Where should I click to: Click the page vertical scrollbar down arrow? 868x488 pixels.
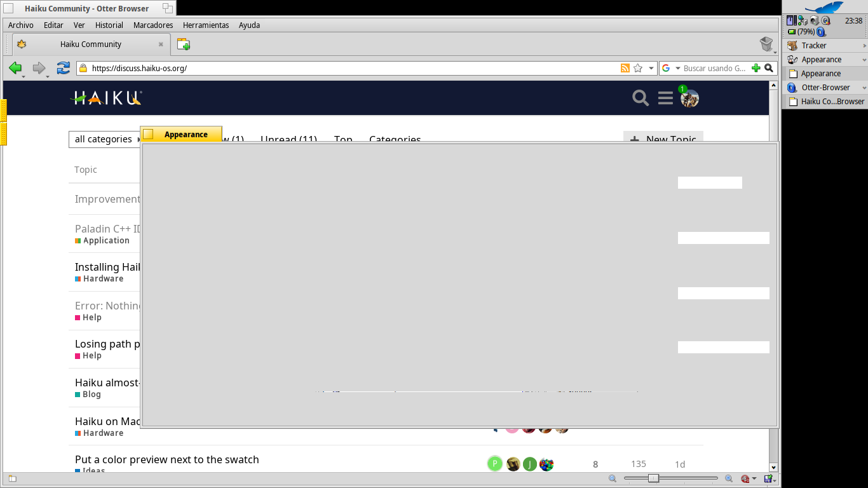click(x=773, y=467)
